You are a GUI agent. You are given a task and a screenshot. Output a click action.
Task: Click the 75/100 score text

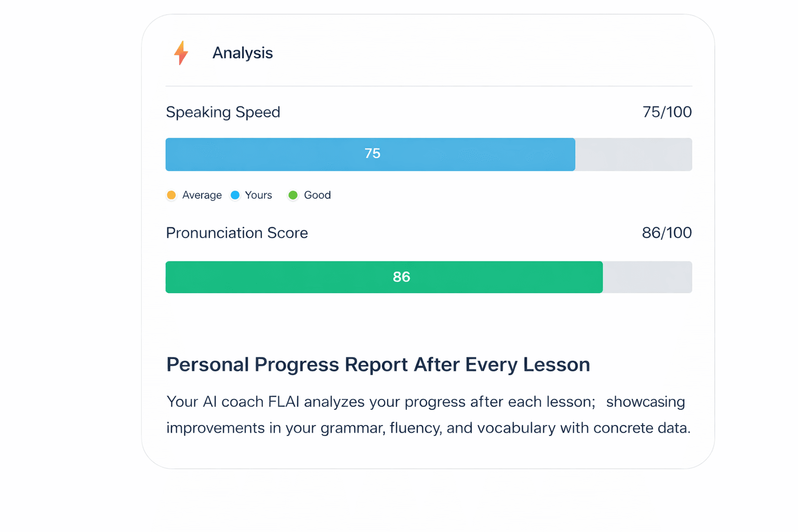[667, 112]
